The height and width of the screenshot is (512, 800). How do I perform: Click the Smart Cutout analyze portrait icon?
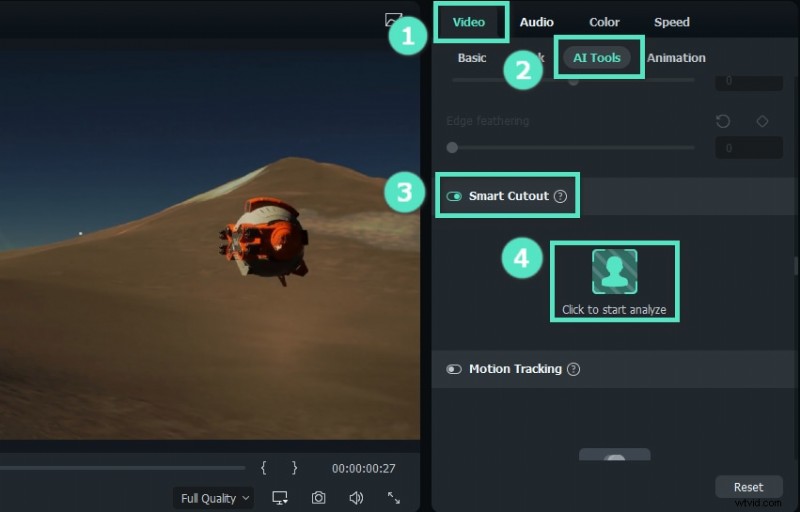614,271
